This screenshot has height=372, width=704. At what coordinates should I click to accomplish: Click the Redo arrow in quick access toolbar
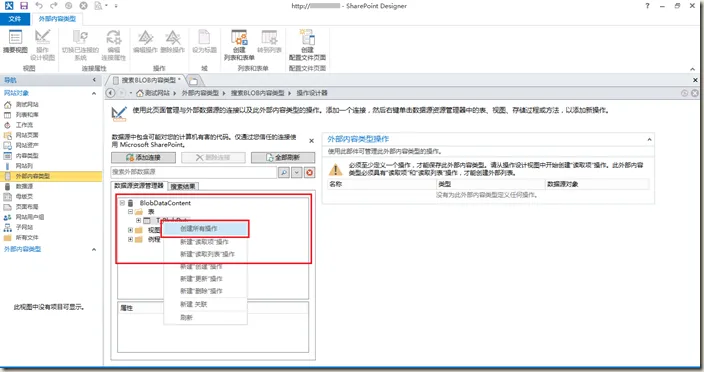coord(53,6)
